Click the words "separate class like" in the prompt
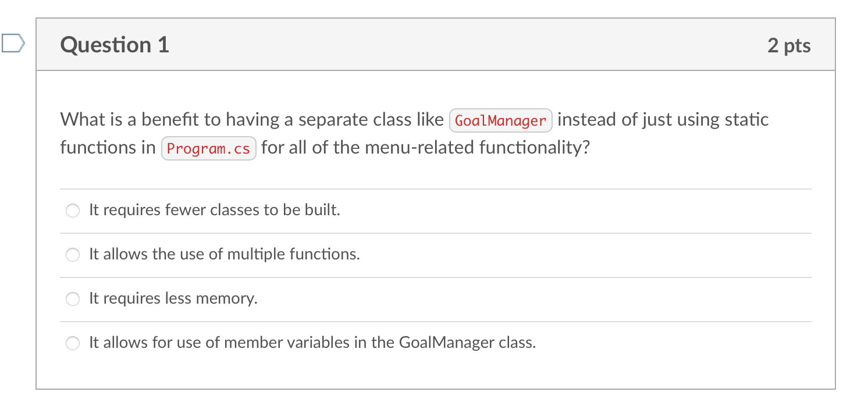This screenshot has width=868, height=413. 371,120
